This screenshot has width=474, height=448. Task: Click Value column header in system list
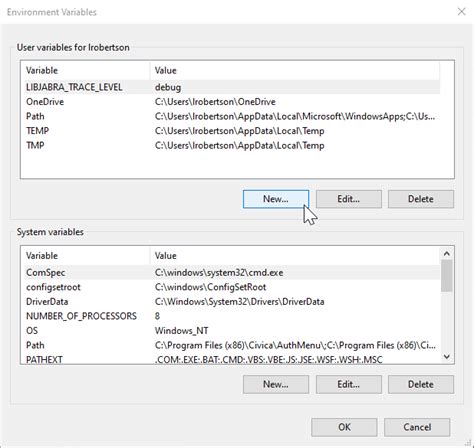[x=295, y=256]
